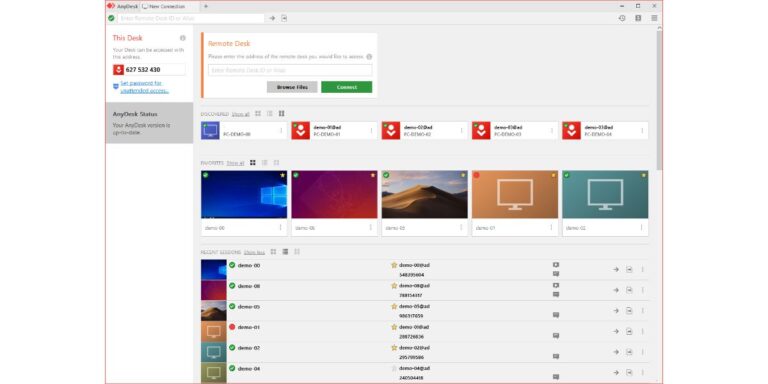
Task: Switch Recent Sessions to large thumbnail view
Action: click(297, 252)
